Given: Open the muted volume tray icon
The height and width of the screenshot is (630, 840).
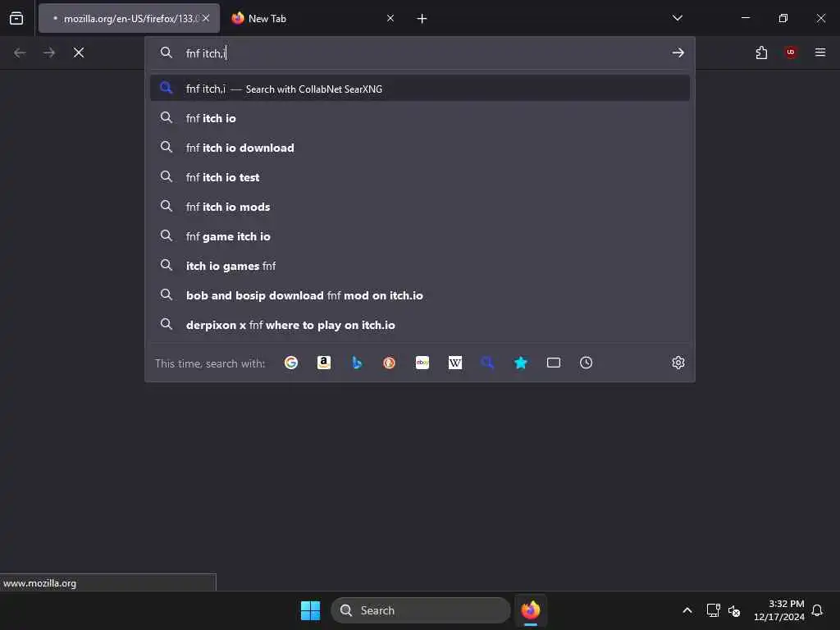Looking at the screenshot, I should (x=734, y=610).
